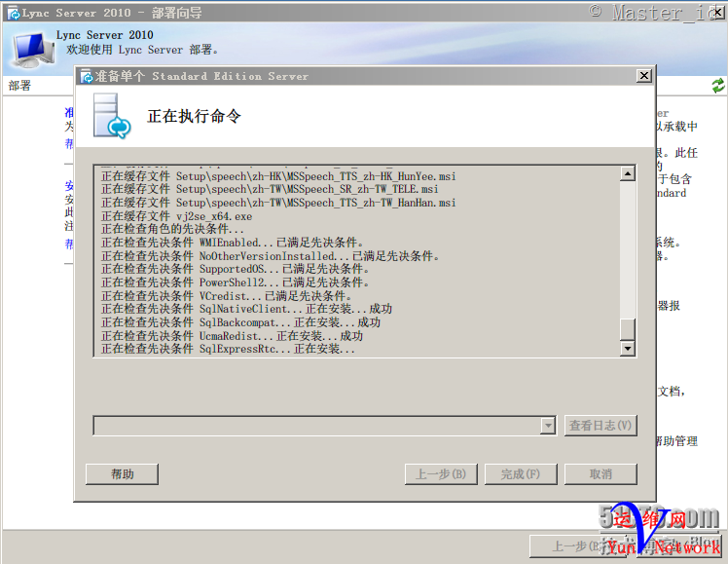
Task: Click the Lync Server window title icon
Action: [x=14, y=13]
